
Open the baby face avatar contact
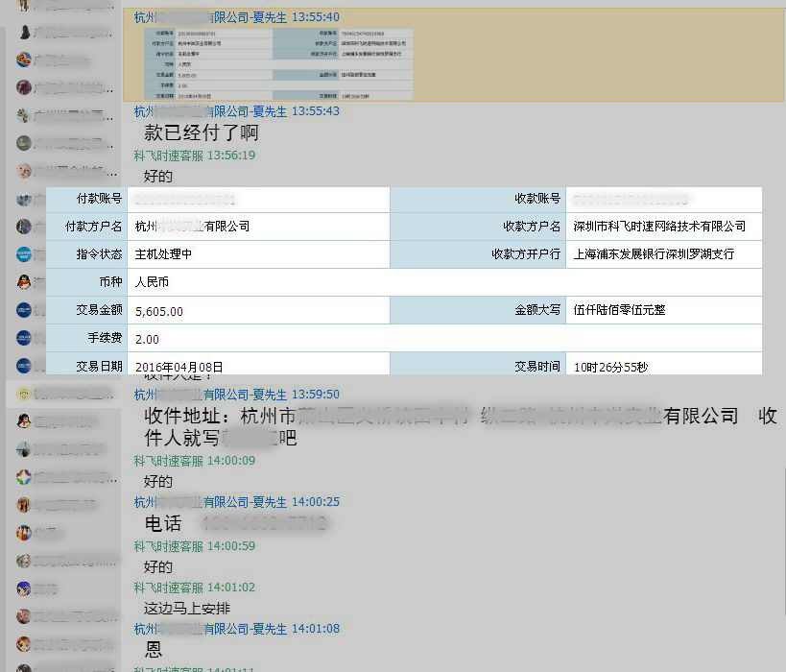point(24,172)
